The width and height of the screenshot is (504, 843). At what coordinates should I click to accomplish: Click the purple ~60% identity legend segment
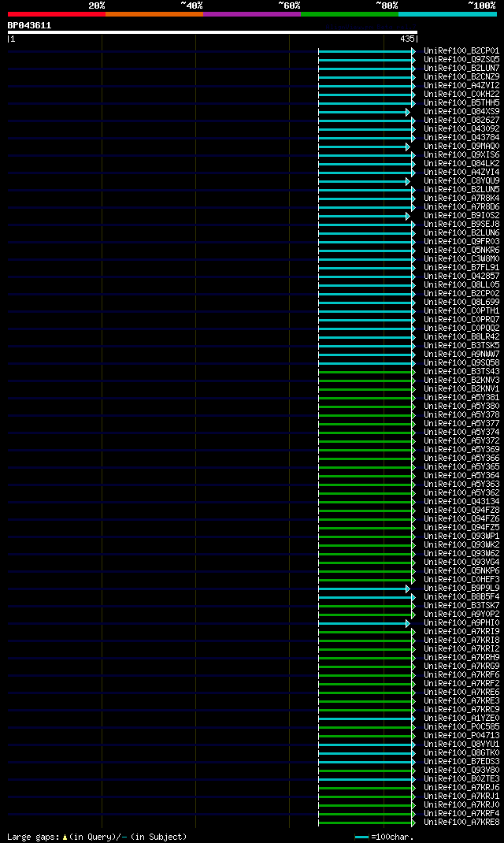pyautogui.click(x=252, y=14)
